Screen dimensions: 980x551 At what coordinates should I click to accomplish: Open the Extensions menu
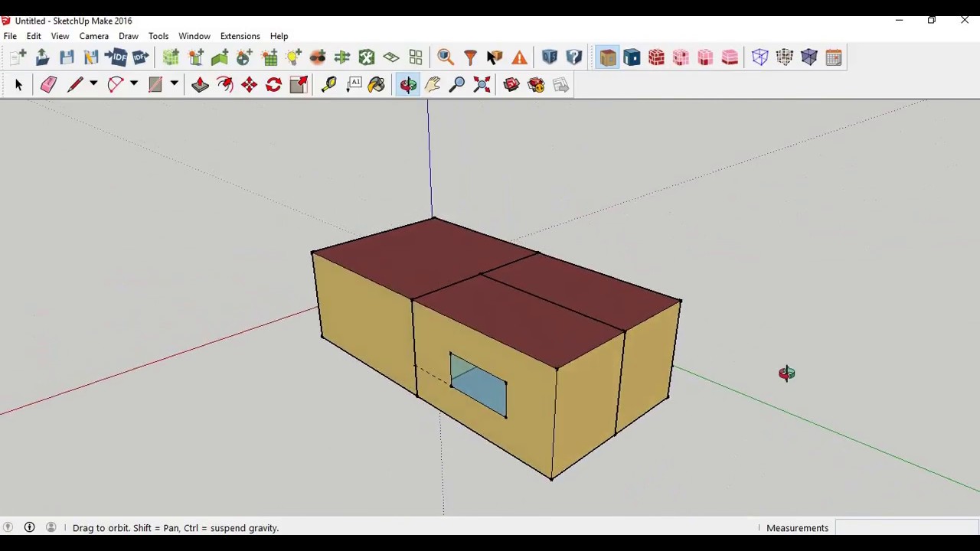(240, 36)
